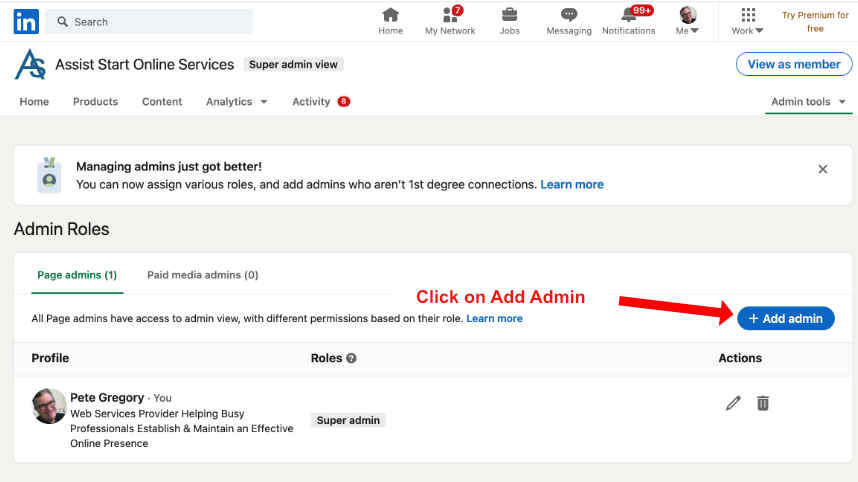The height and width of the screenshot is (482, 858).
Task: Show Roles help question mark icon
Action: [351, 358]
